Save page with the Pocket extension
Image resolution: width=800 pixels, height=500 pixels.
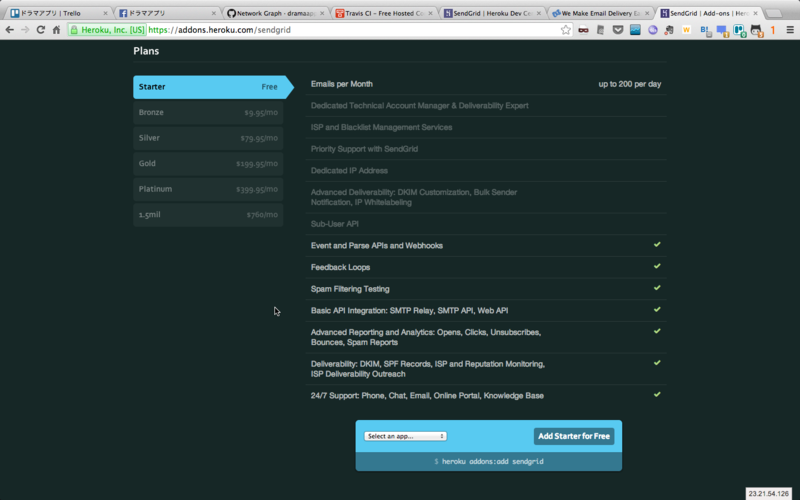[x=618, y=30]
